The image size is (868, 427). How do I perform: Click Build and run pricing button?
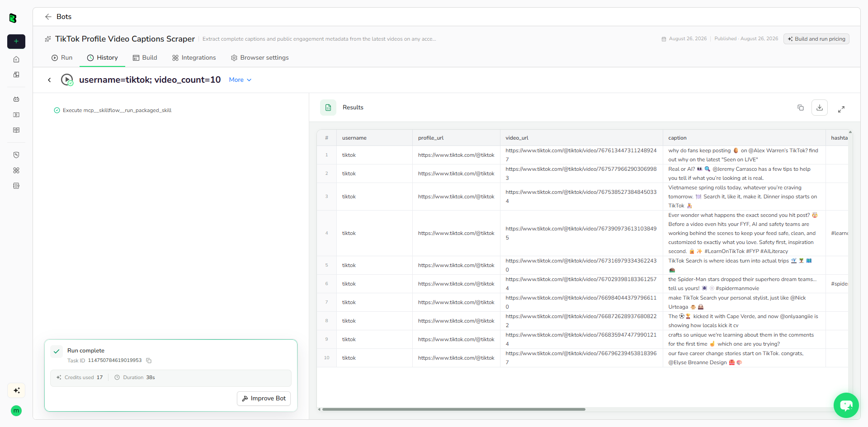point(816,39)
